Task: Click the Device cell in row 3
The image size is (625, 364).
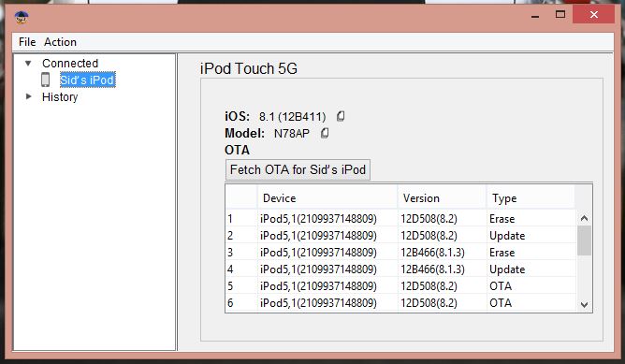Action: [327, 253]
